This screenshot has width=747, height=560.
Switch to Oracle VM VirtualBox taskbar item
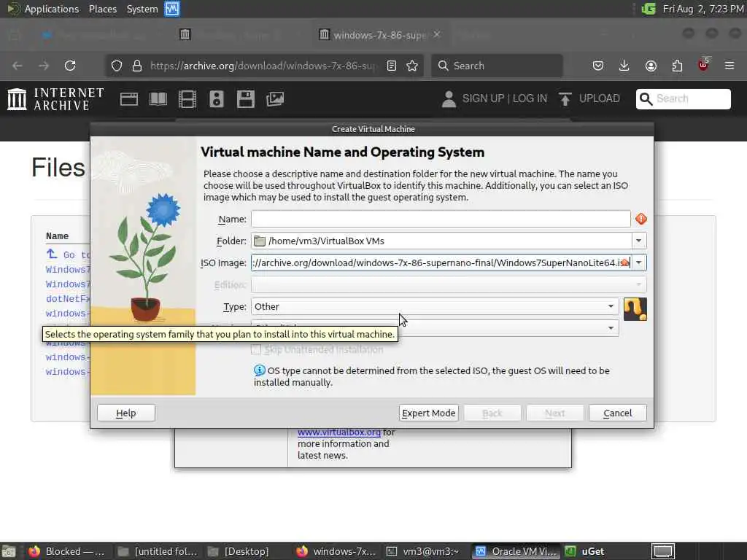(516, 551)
